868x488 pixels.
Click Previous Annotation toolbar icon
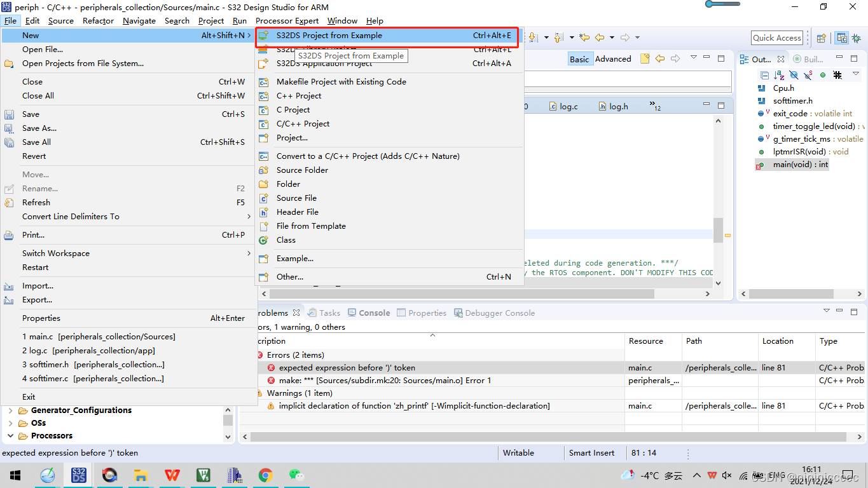click(x=558, y=37)
